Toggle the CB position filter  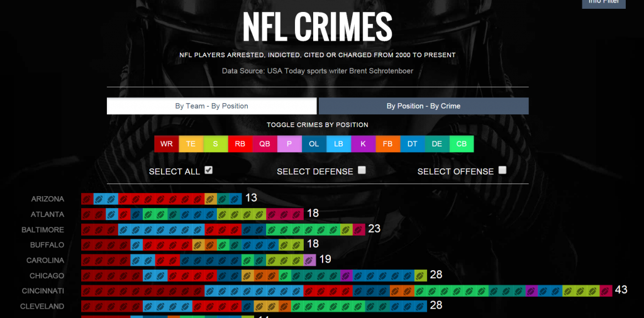pos(462,144)
